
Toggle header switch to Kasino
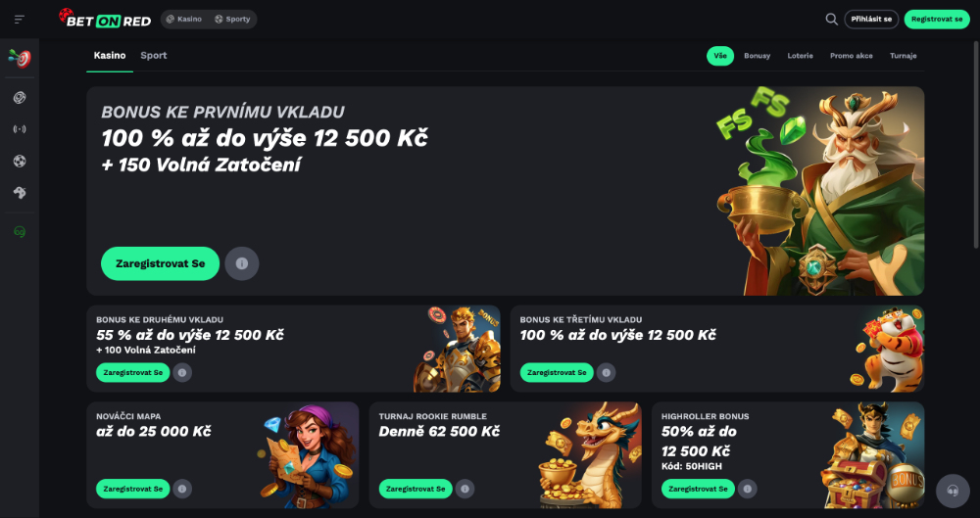tap(184, 20)
